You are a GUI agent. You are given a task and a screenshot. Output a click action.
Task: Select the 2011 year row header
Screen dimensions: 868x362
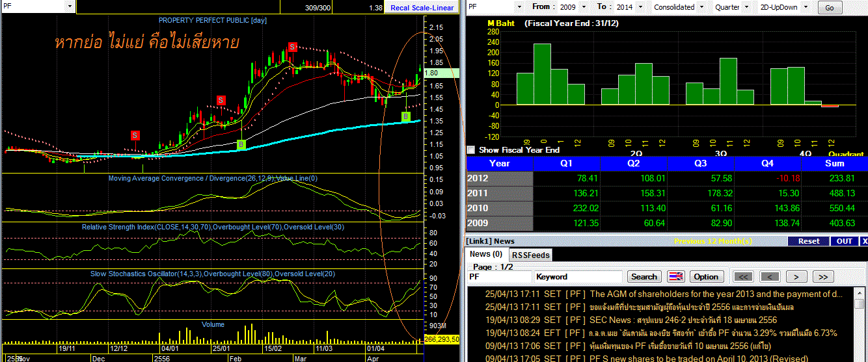tap(499, 193)
